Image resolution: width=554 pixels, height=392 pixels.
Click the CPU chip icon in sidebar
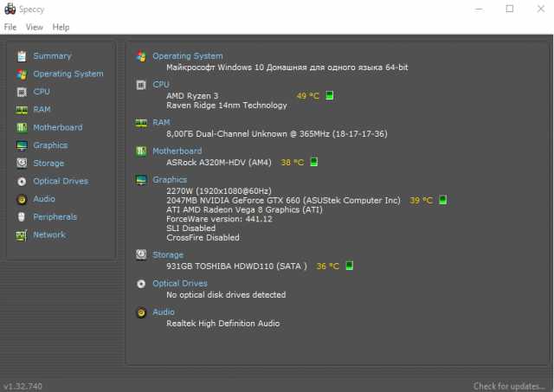coord(22,92)
